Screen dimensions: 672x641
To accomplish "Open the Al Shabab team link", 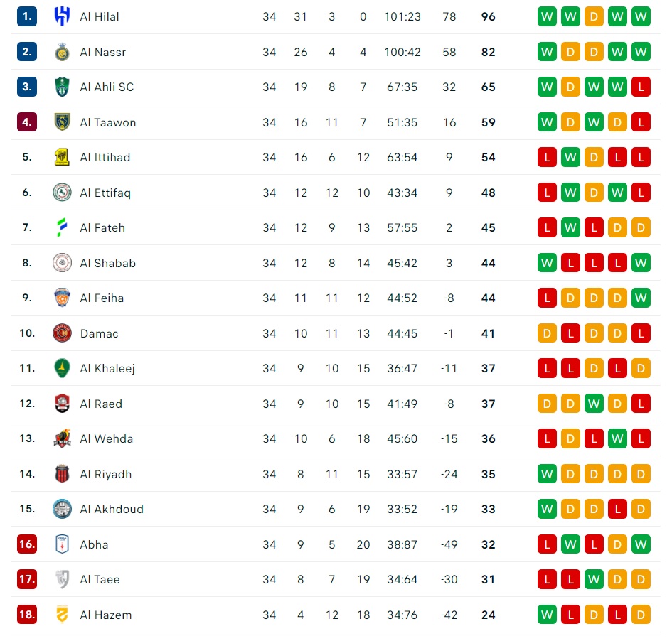I will tap(108, 263).
